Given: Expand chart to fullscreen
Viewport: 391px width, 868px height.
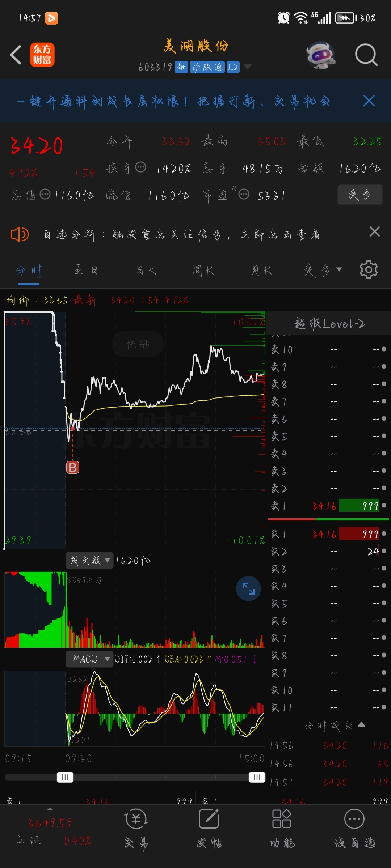Looking at the screenshot, I should pos(248,588).
